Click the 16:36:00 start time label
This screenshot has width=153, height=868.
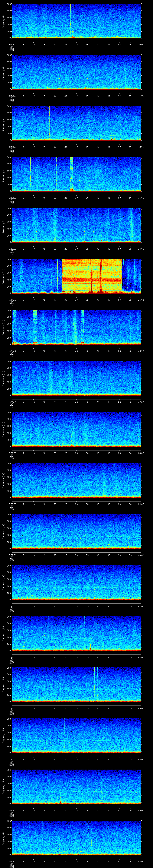(x=12, y=402)
